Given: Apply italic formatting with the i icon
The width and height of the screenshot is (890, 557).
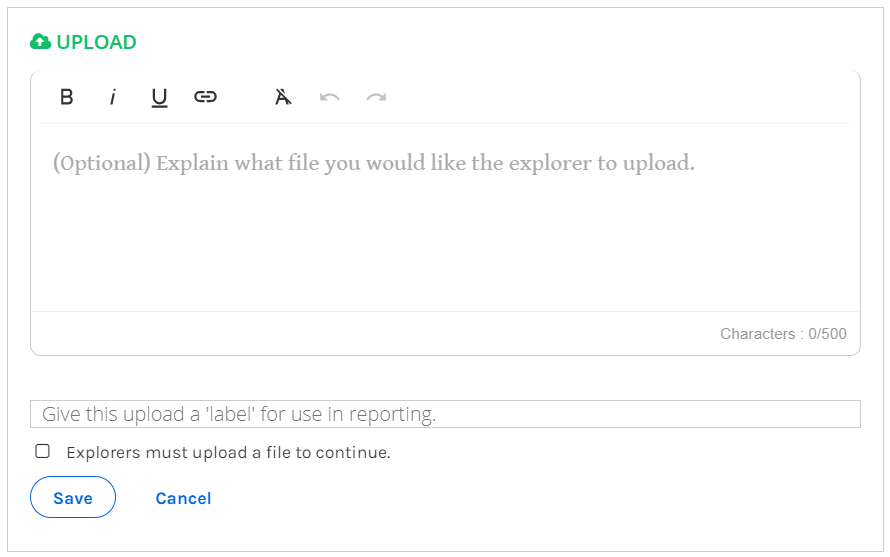Looking at the screenshot, I should (x=113, y=97).
